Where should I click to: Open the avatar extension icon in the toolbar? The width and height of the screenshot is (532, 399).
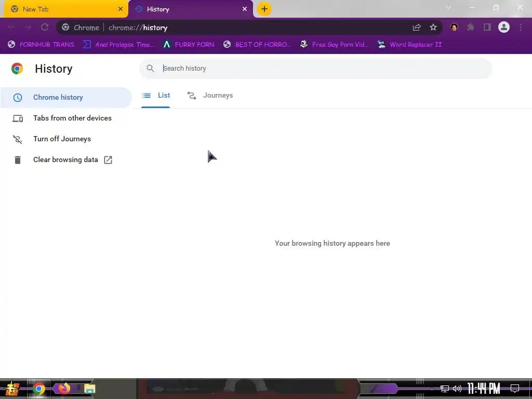454,27
